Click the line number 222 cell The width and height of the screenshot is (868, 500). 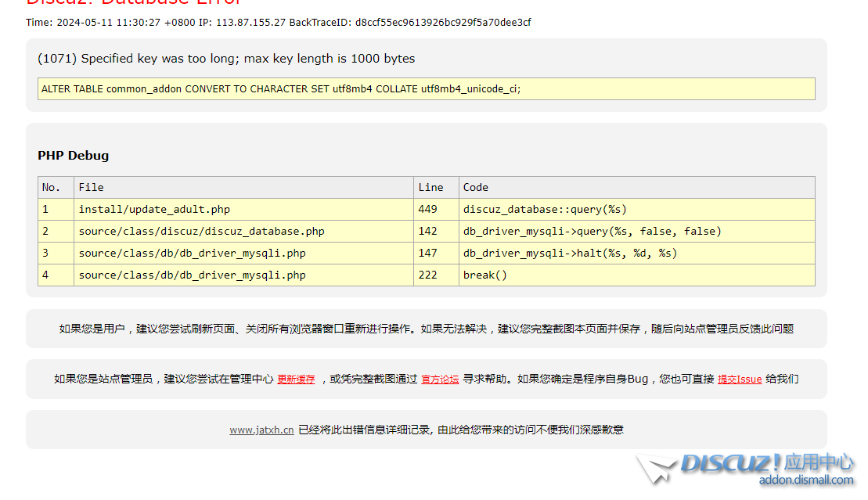[427, 275]
